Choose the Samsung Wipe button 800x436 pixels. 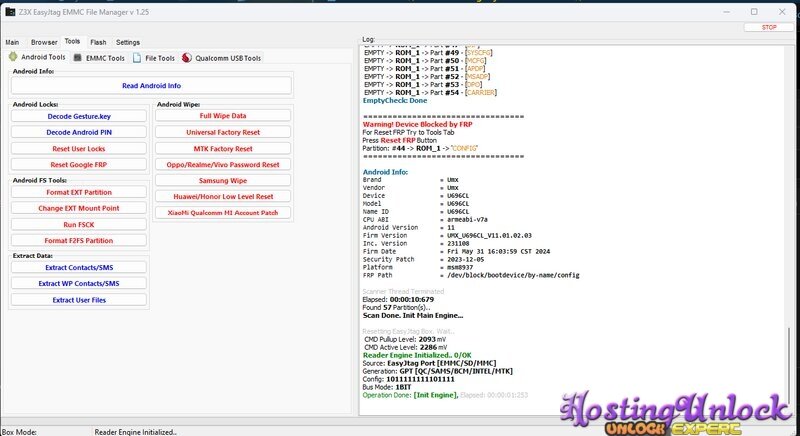click(x=223, y=180)
